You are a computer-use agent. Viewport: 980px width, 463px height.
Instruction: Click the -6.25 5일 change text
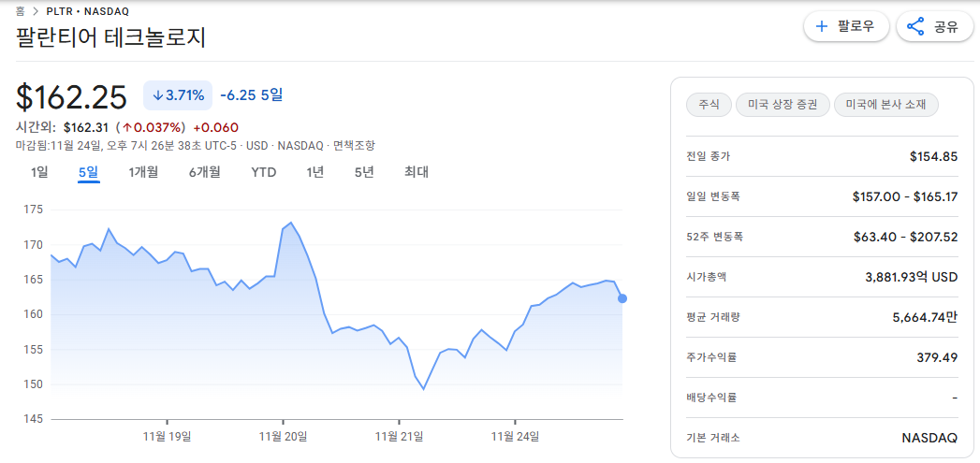pos(252,95)
